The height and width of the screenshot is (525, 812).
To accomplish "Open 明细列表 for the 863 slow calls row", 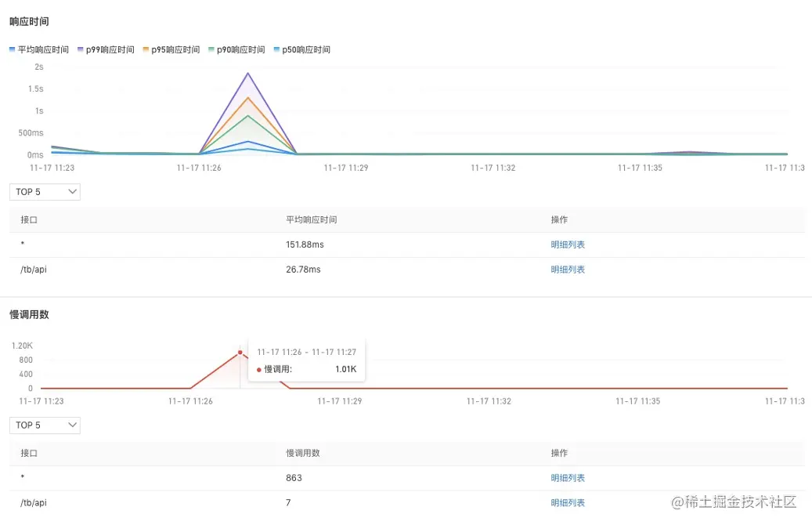I will pyautogui.click(x=568, y=478).
